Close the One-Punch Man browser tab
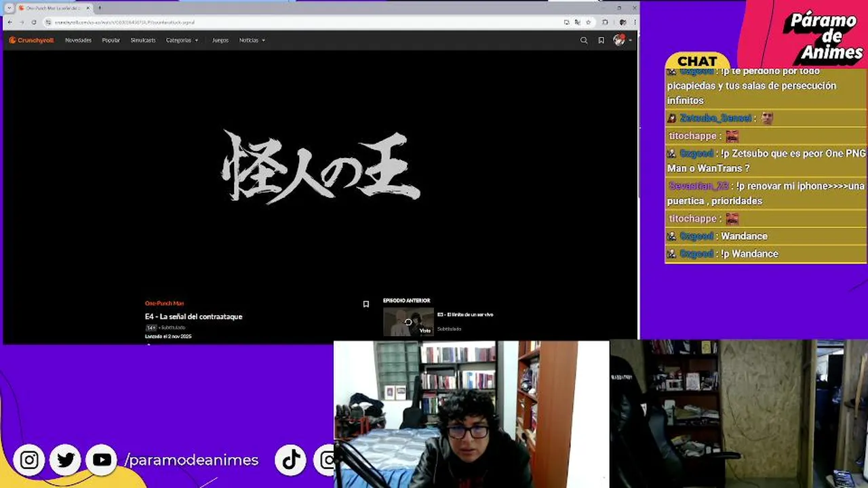The height and width of the screenshot is (488, 868). coord(87,8)
